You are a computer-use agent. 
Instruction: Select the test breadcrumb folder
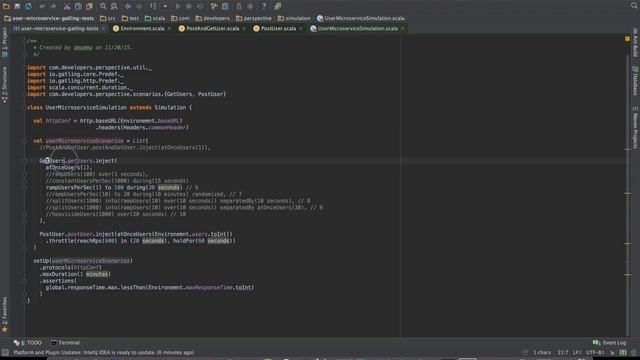(131, 18)
